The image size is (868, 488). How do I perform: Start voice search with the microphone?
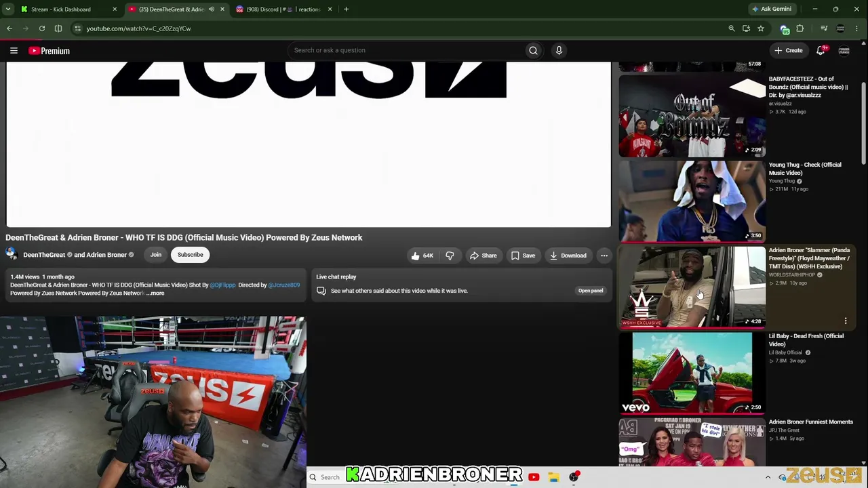[x=559, y=50]
